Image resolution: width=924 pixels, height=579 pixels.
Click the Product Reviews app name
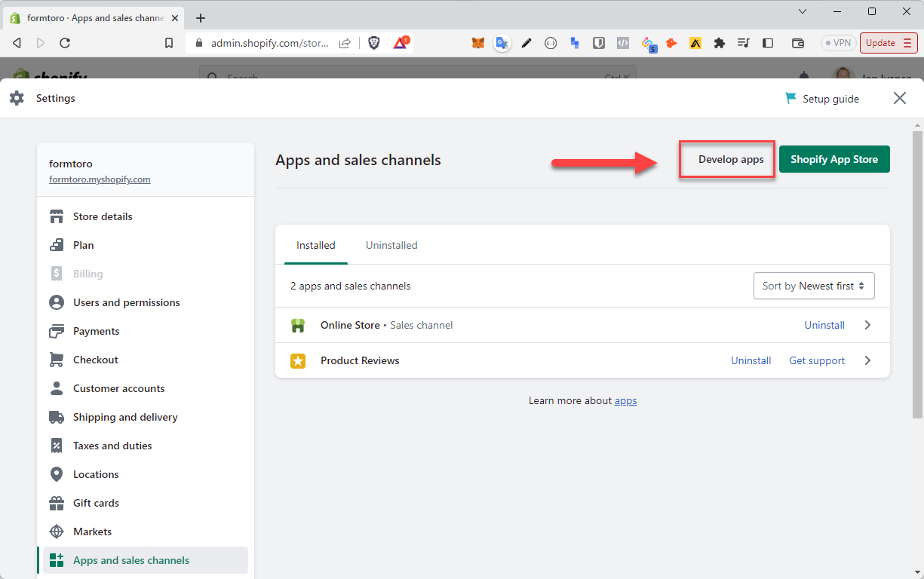click(x=360, y=360)
